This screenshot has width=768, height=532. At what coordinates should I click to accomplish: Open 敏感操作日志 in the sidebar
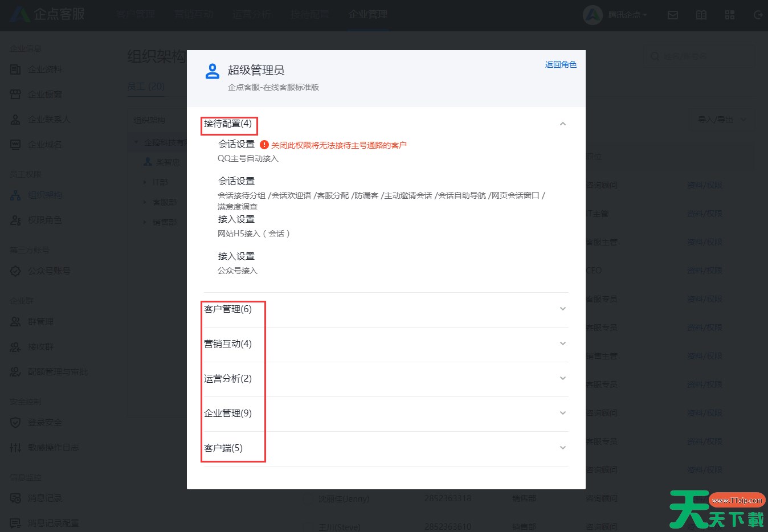point(52,448)
